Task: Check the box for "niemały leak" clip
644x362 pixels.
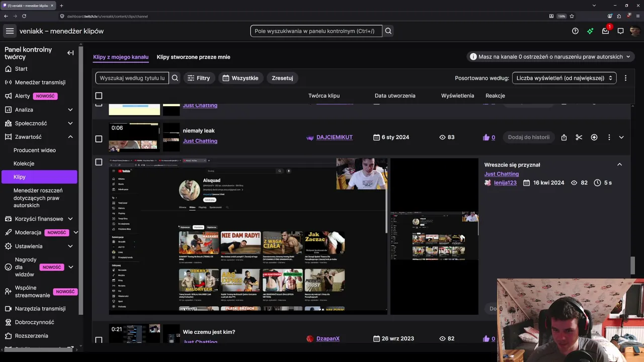Action: pyautogui.click(x=99, y=139)
